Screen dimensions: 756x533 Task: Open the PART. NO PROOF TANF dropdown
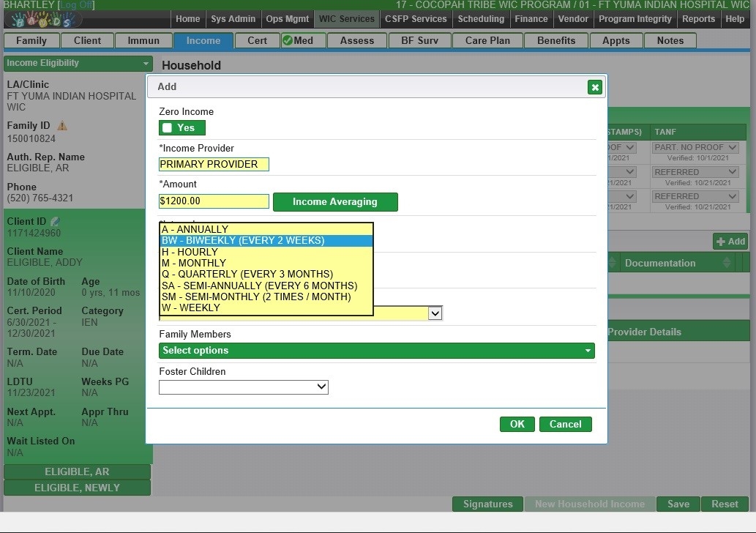[695, 147]
